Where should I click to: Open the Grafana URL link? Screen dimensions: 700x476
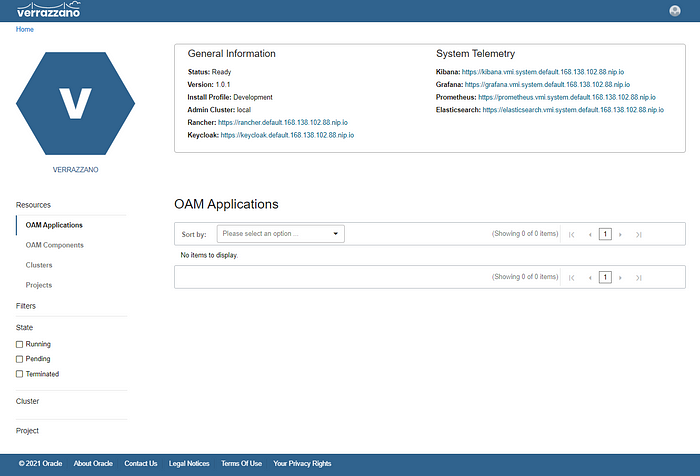(547, 84)
